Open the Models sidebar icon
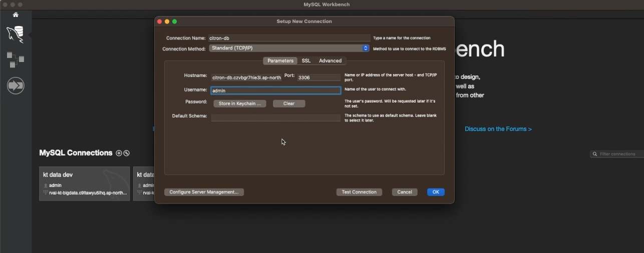The image size is (644, 253). [x=16, y=59]
